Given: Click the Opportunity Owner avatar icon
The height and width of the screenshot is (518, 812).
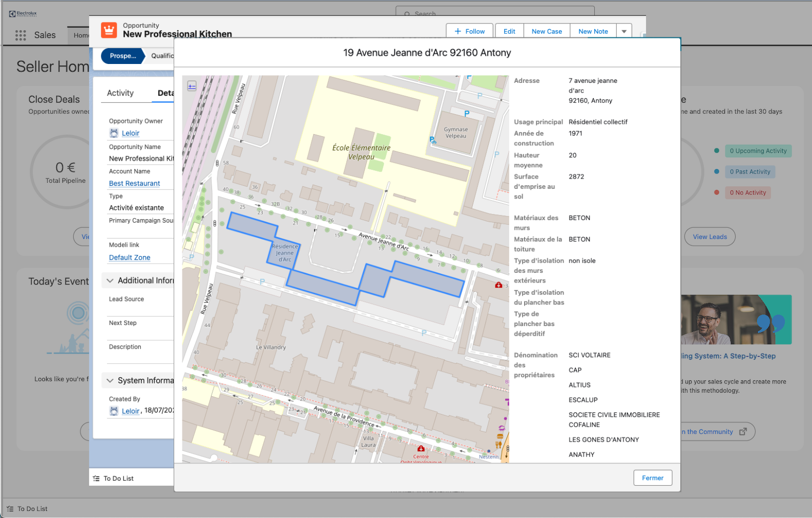Looking at the screenshot, I should tap(114, 133).
